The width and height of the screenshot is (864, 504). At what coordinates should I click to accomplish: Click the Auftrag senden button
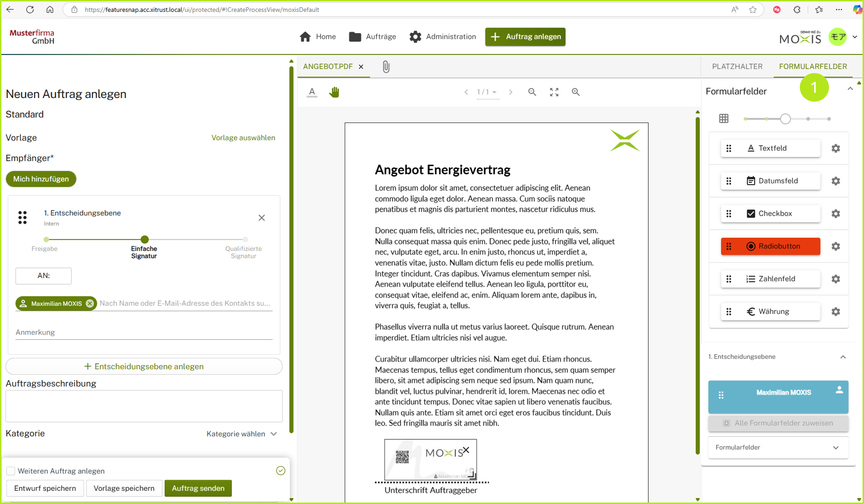(198, 488)
